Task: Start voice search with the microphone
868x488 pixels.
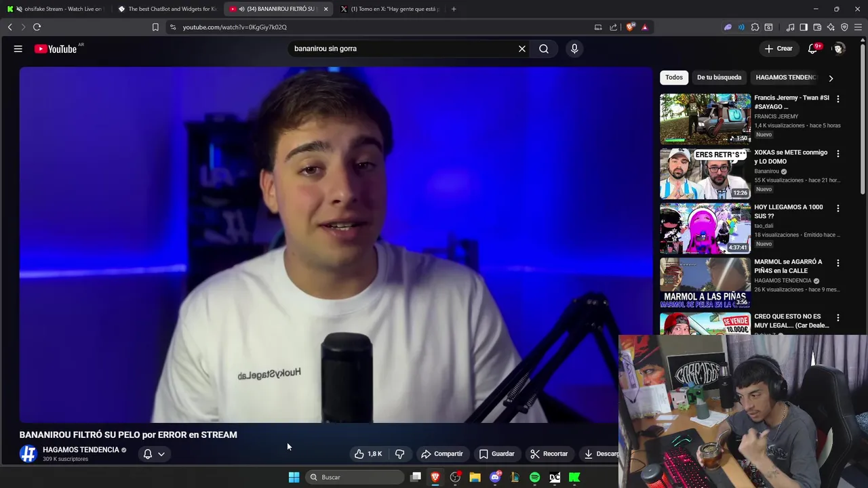Action: point(574,49)
